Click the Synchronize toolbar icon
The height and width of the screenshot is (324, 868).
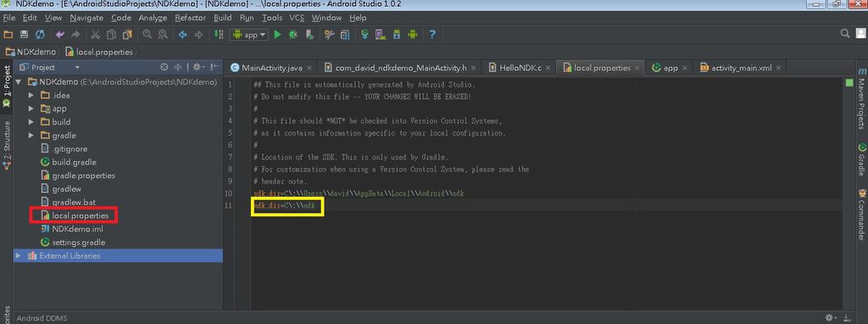[40, 34]
